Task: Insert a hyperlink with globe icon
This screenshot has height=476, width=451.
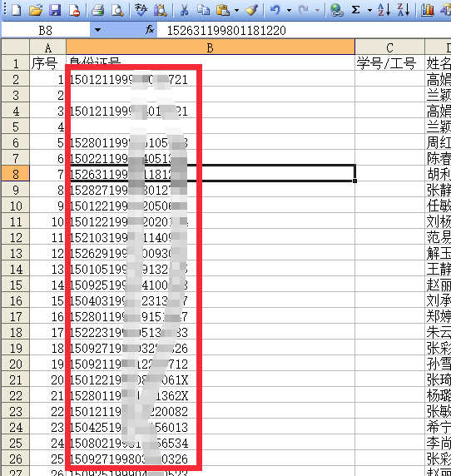Action: (336, 10)
